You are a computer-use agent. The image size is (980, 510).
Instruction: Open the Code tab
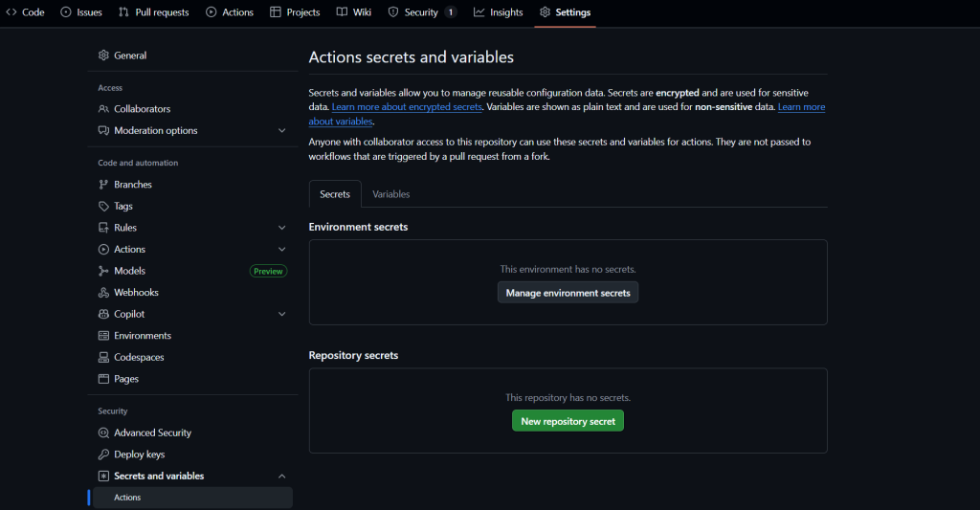tap(25, 12)
